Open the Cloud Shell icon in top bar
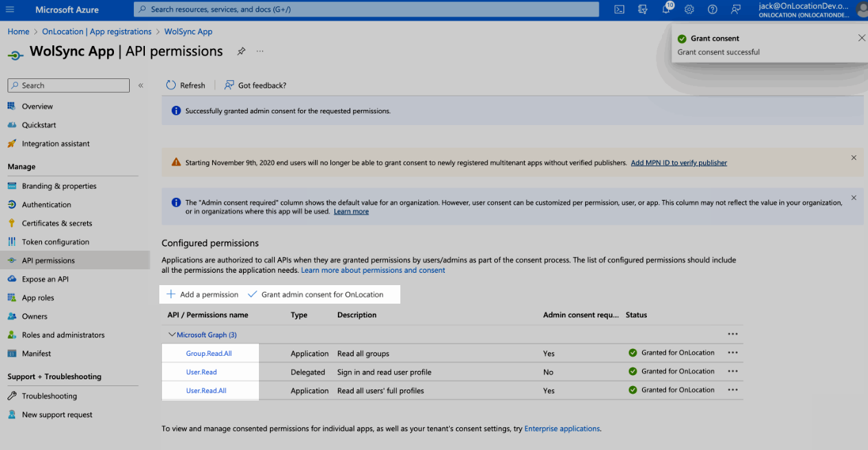This screenshot has height=450, width=868. [619, 10]
